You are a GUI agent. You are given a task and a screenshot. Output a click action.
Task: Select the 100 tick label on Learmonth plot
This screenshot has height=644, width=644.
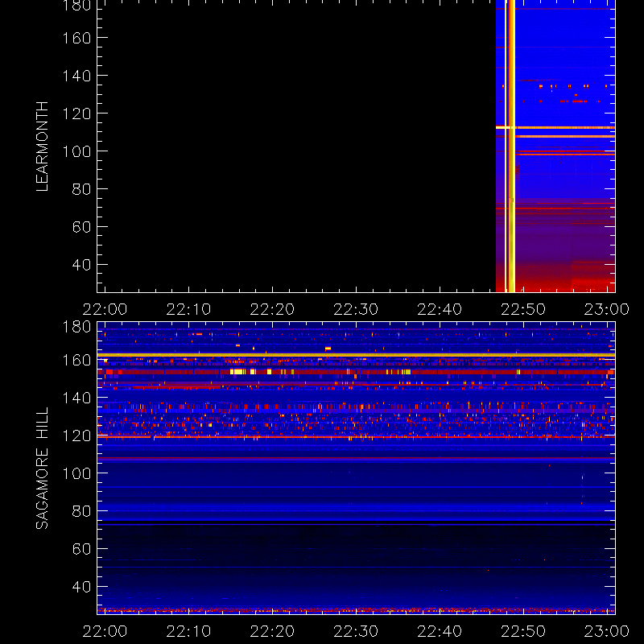76,151
